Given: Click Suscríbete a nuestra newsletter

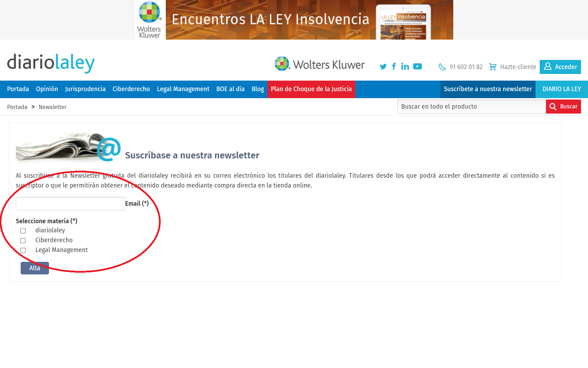Looking at the screenshot, I should (488, 89).
